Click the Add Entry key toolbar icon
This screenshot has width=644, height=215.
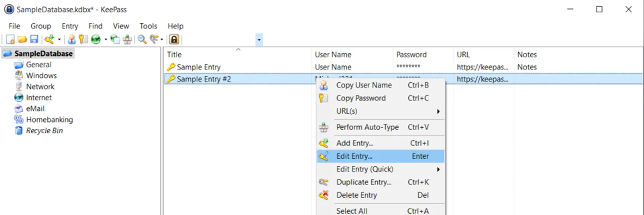49,40
